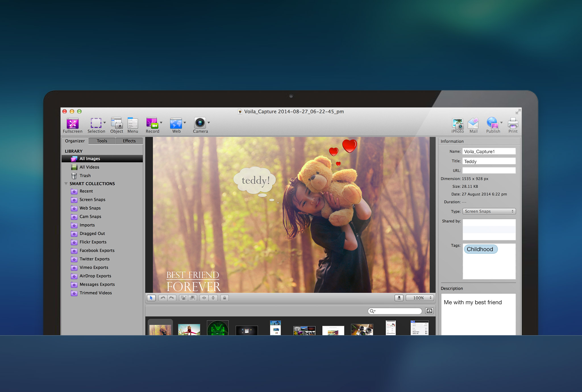
Task: Open the Camera options dropdown
Action: pyautogui.click(x=209, y=122)
